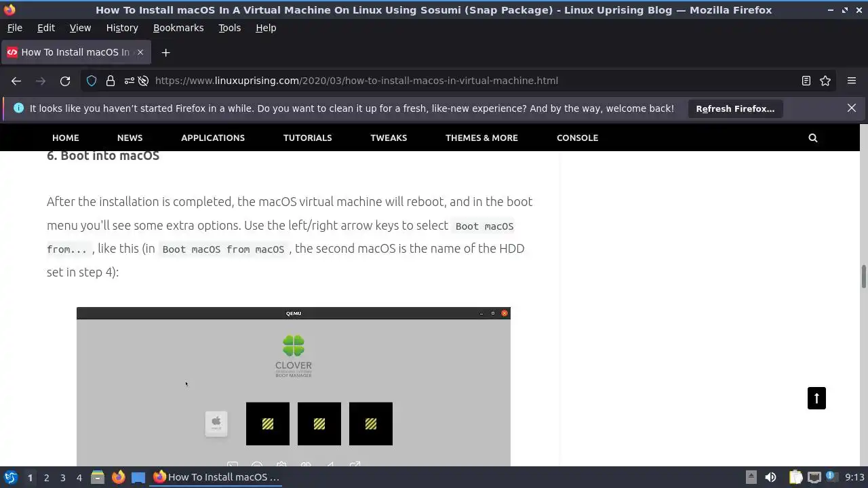This screenshot has width=868, height=488.
Task: Click the site search magnifier icon
Action: pos(813,138)
